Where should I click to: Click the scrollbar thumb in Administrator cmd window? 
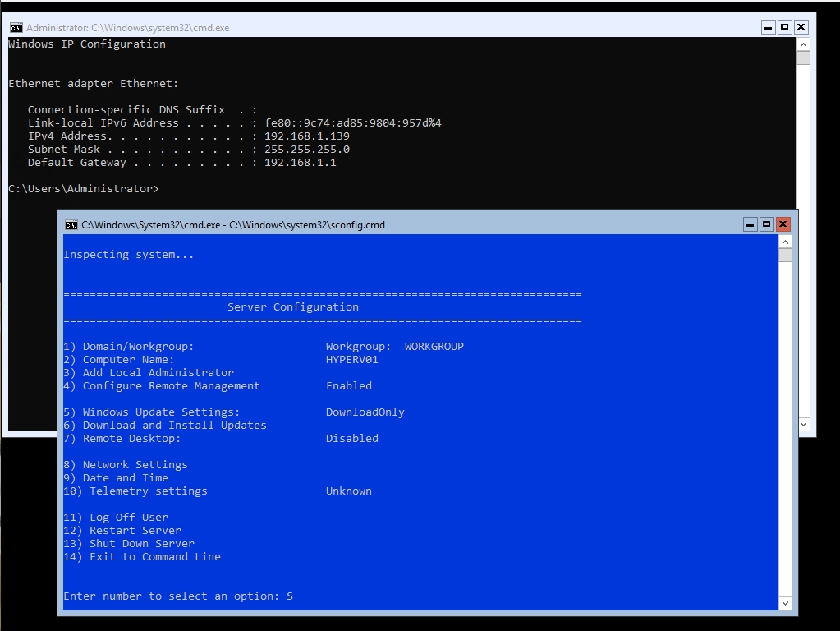coord(803,58)
